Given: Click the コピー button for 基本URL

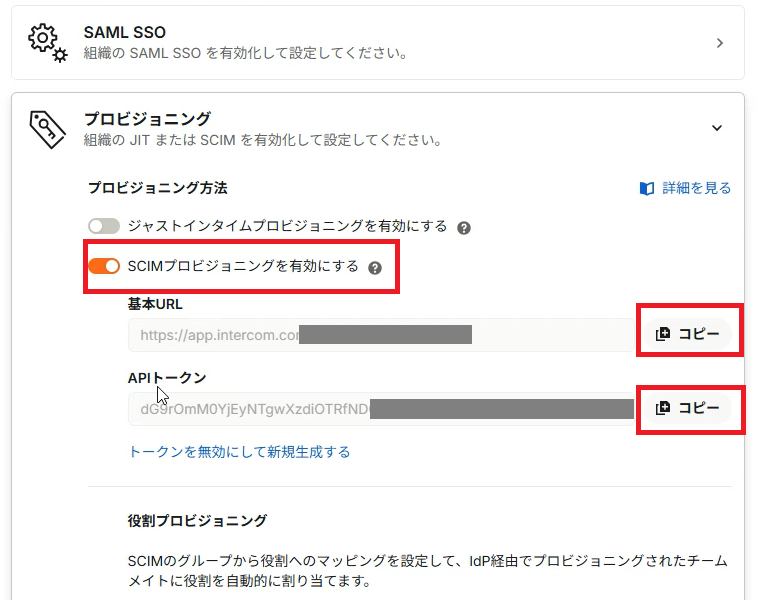Looking at the screenshot, I should coord(689,334).
